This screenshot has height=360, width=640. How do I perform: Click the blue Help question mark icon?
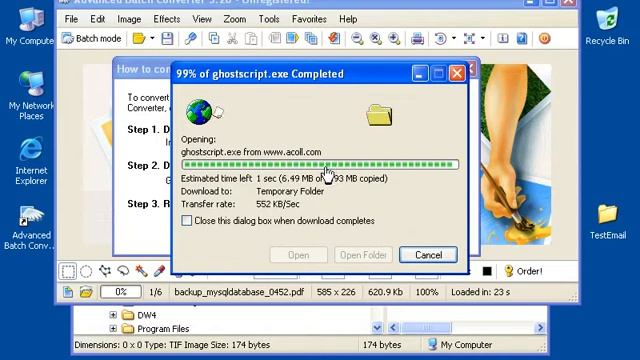(522, 39)
